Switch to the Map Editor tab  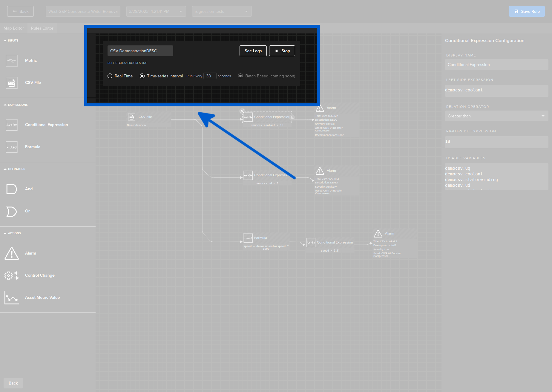coord(14,28)
